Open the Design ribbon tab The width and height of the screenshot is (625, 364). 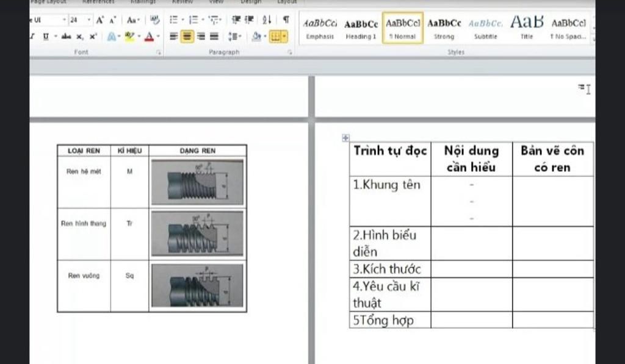pyautogui.click(x=251, y=2)
